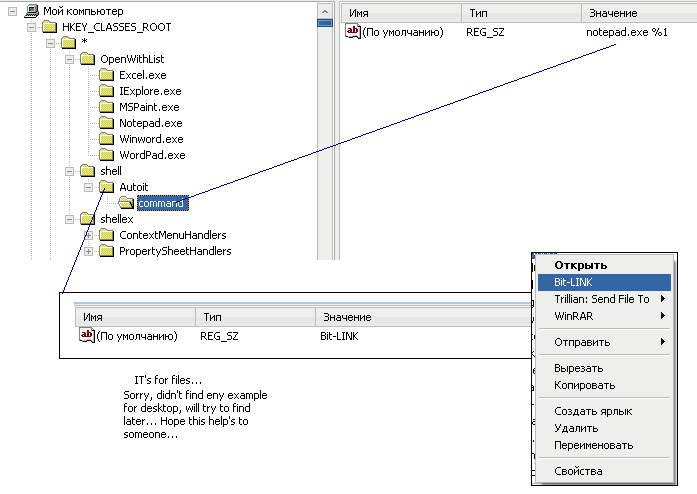Viewport: 697px width, 494px height.
Task: Click the tree scrollbar up arrow
Action: [325, 12]
